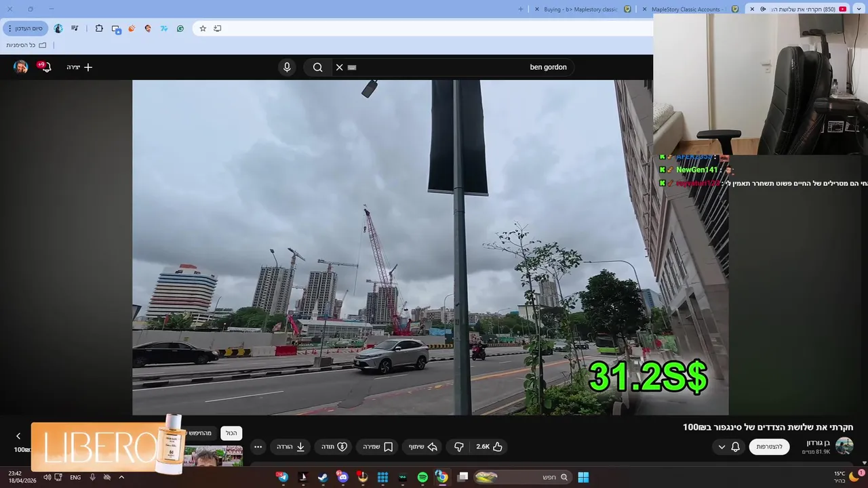Viewport: 868px width, 488px height.
Task: Click the orange hand extension icon
Action: 132,28
